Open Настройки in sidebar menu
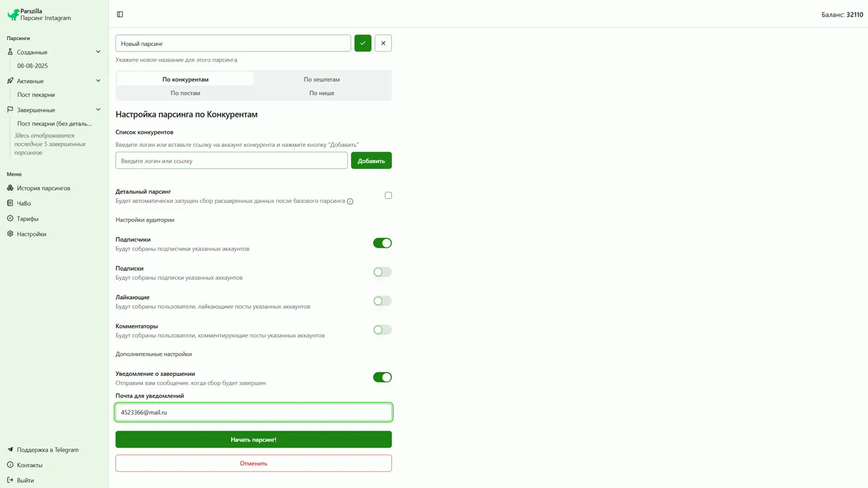868x488 pixels. [x=31, y=234]
